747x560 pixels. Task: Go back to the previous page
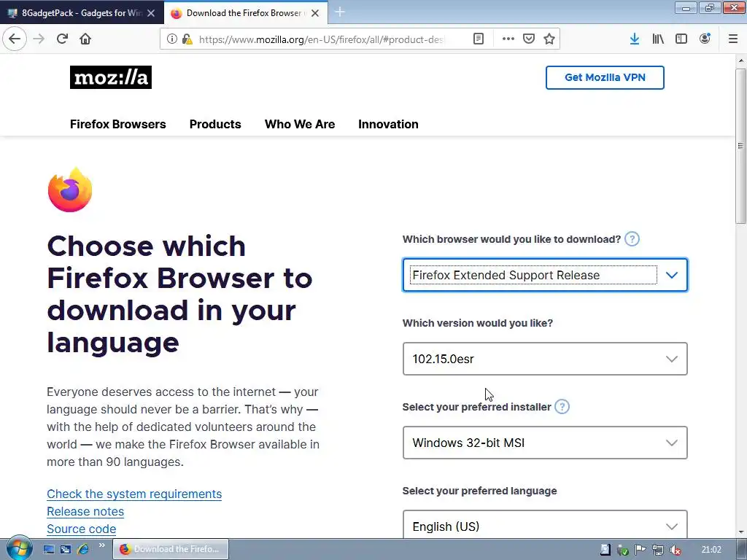pos(15,39)
